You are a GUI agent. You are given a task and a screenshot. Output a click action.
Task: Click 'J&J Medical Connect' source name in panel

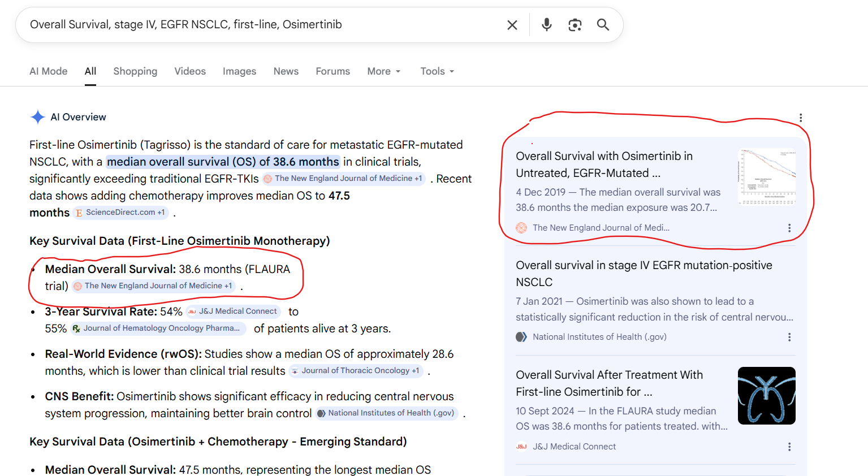pyautogui.click(x=574, y=447)
